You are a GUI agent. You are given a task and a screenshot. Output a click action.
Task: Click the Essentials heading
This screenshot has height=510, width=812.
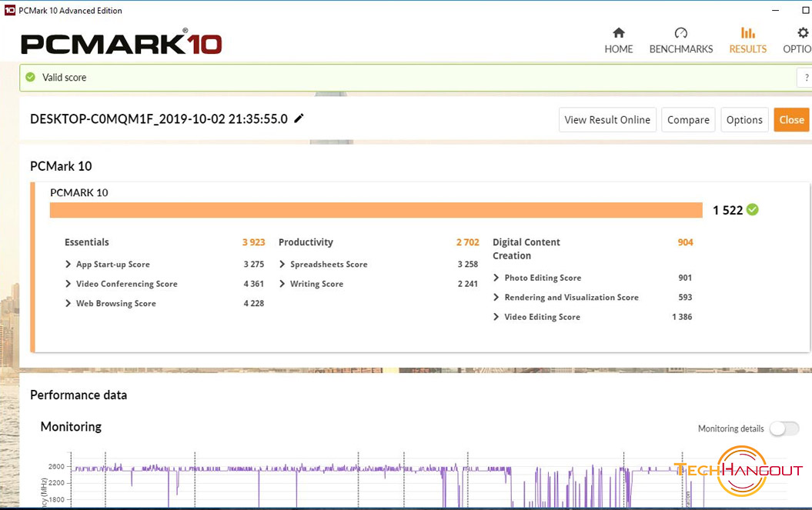click(86, 242)
